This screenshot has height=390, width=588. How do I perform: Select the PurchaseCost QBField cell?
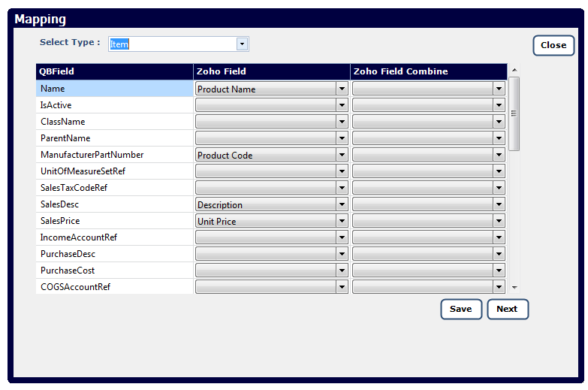[114, 271]
